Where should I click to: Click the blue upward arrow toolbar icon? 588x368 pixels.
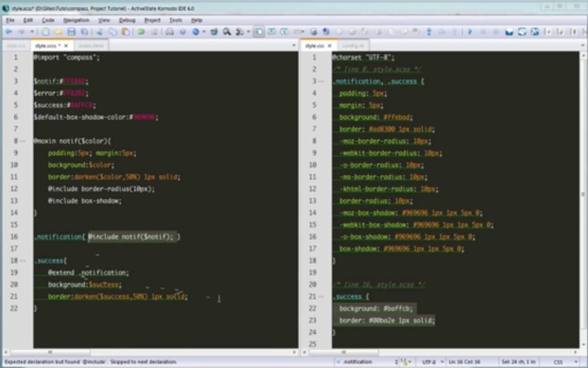pos(429,32)
